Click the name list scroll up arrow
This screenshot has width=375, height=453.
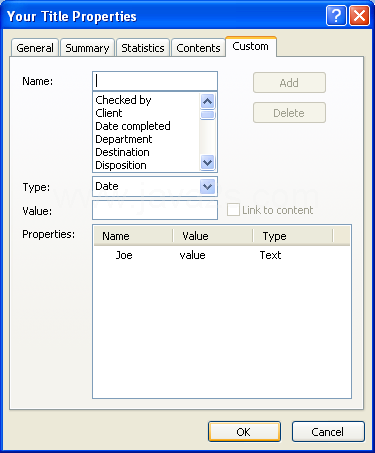click(208, 101)
